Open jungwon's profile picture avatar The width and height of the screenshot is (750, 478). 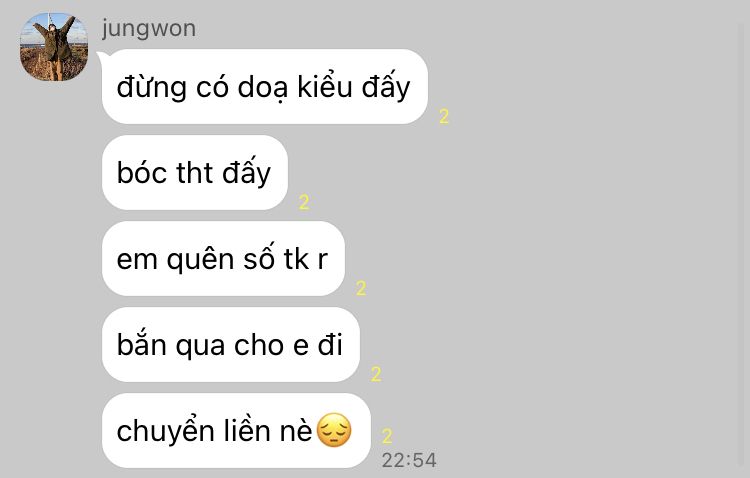(x=54, y=47)
